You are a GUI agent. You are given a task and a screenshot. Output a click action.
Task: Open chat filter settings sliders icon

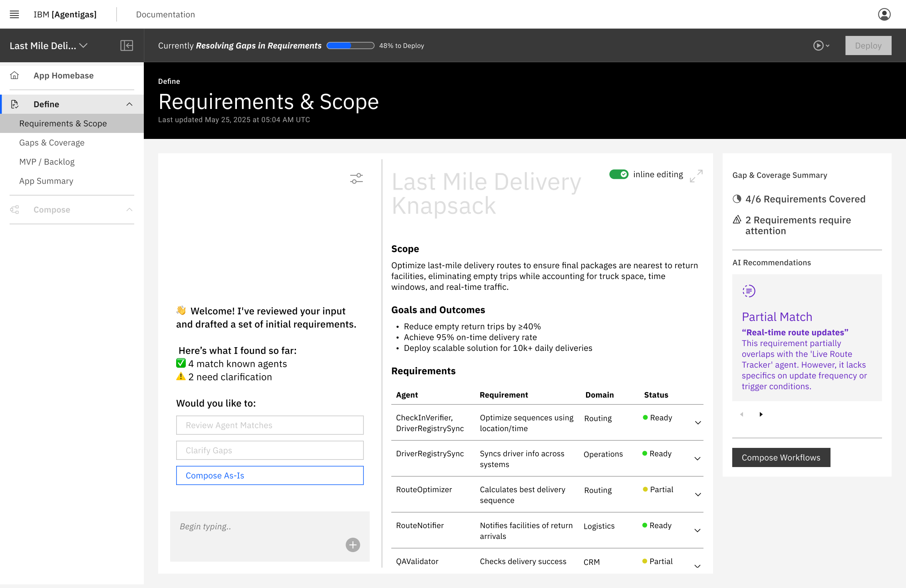pyautogui.click(x=356, y=178)
